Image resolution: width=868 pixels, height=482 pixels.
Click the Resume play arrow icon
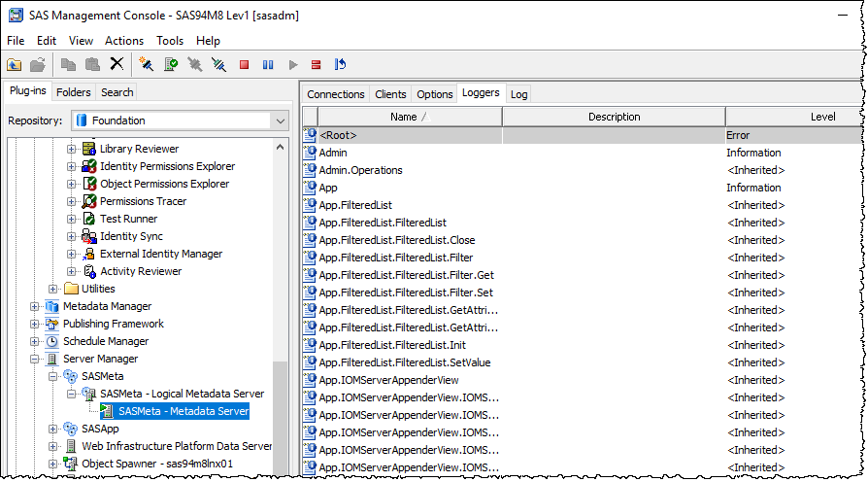click(x=293, y=65)
